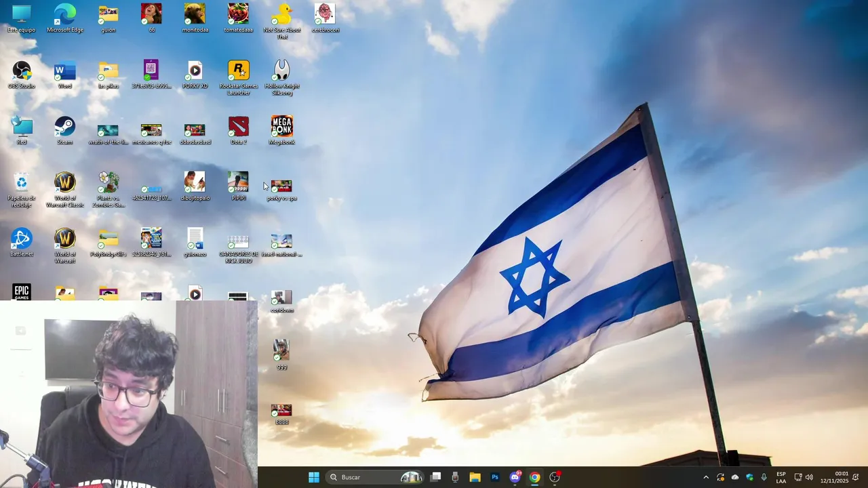Open Este equipo desktop icon
The width and height of the screenshot is (868, 488).
tap(22, 18)
